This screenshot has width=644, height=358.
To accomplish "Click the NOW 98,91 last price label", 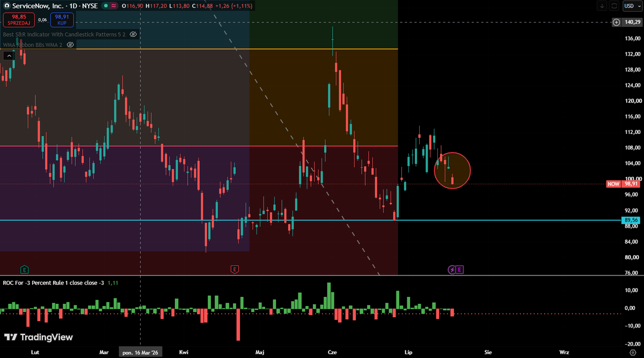I will pos(623,184).
